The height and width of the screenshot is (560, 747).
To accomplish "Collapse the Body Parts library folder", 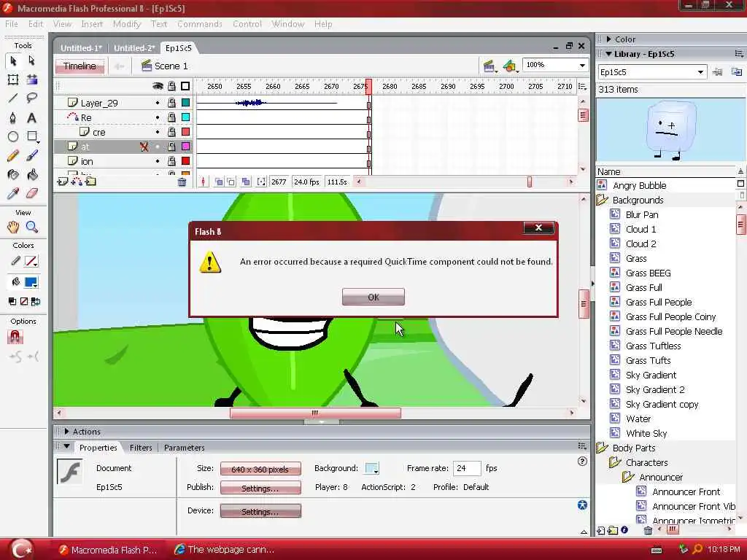I will coord(603,448).
